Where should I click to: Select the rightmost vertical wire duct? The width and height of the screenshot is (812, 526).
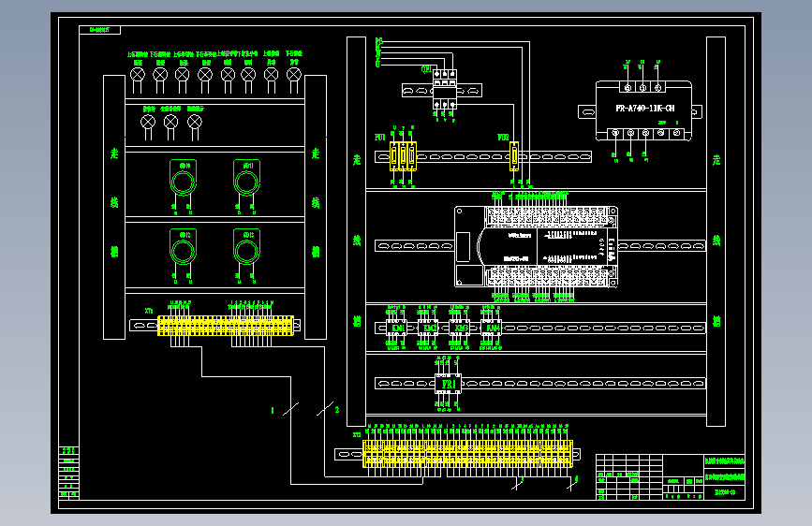[x=716, y=231]
